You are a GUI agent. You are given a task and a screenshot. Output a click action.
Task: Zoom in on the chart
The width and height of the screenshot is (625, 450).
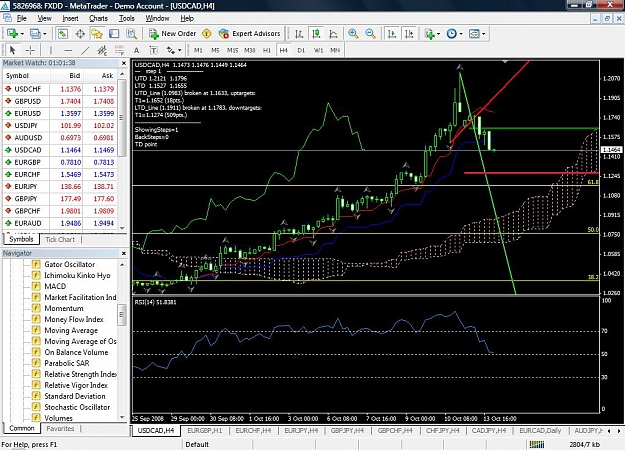click(x=353, y=34)
